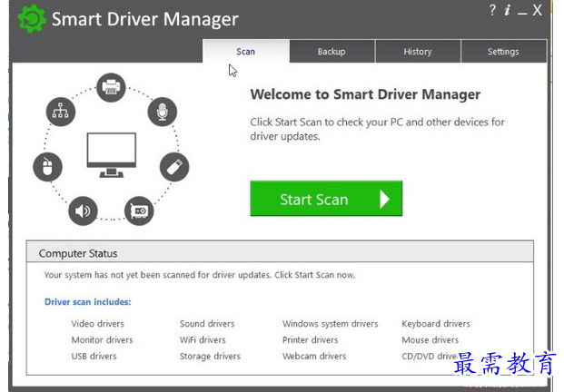
Task: Open the info 'i' icon in title bar
Action: click(508, 11)
